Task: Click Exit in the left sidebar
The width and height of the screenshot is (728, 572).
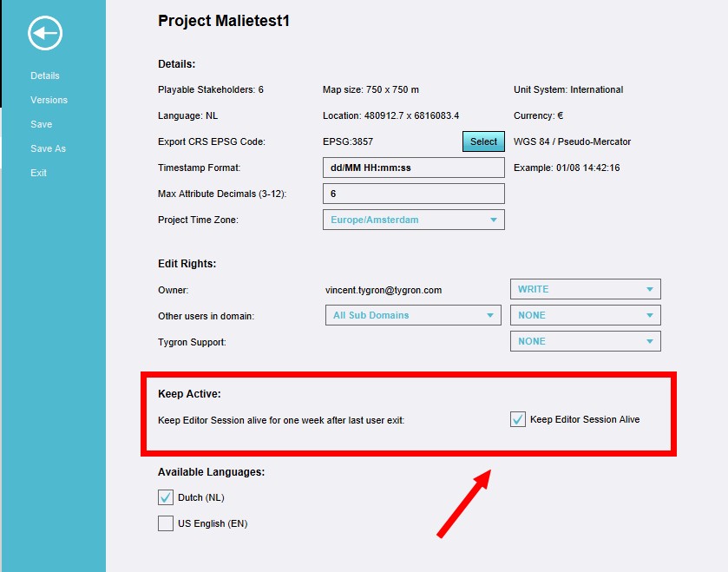Action: click(x=38, y=173)
